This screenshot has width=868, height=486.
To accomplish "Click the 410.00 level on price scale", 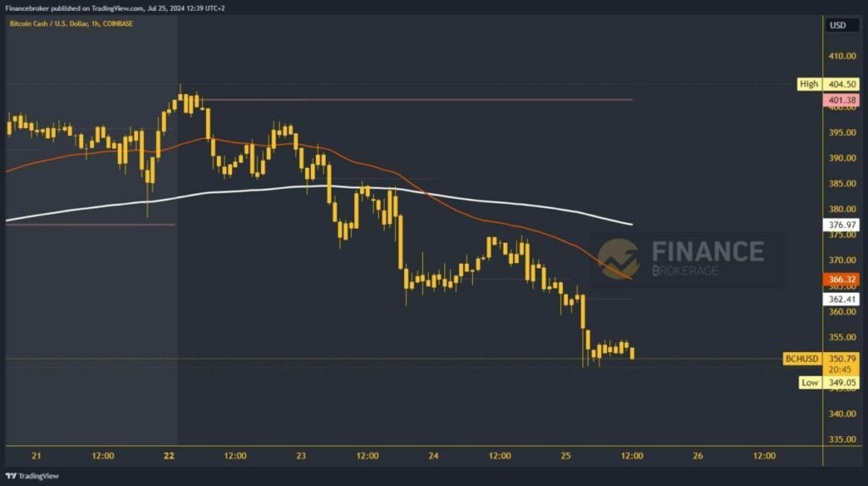I will point(842,56).
